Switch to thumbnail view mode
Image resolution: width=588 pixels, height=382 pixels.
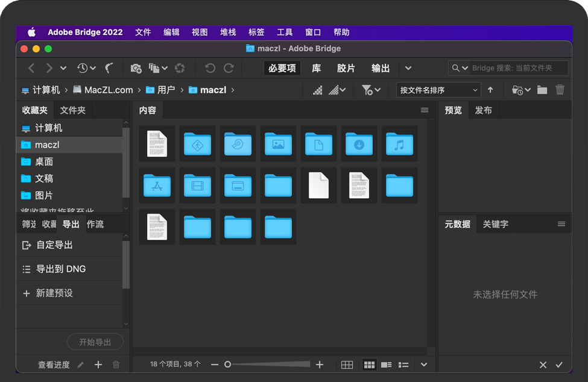tap(370, 365)
